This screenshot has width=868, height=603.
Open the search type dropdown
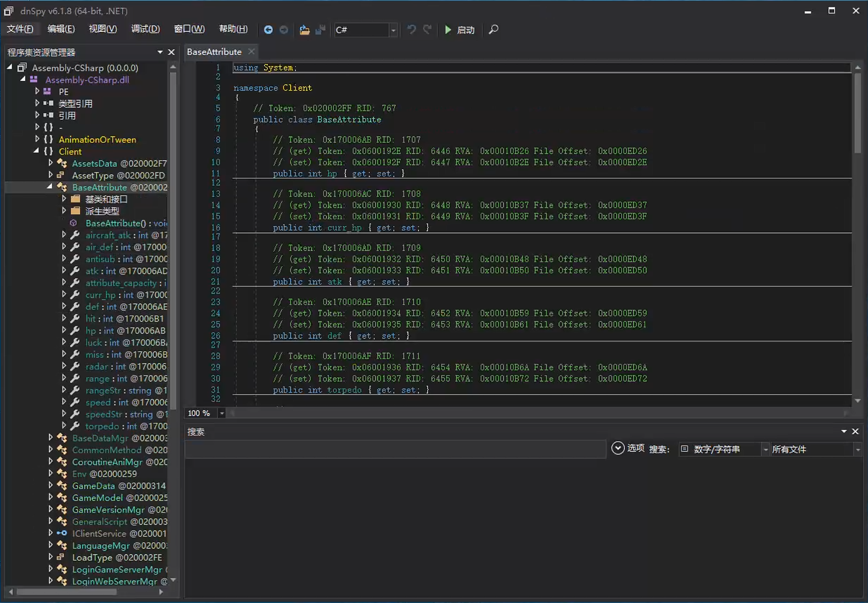[765, 449]
